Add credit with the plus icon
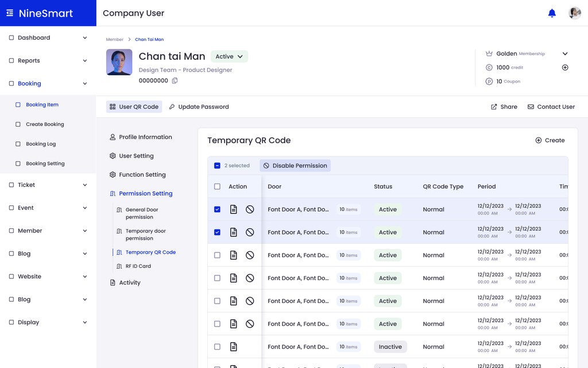The width and height of the screenshot is (588, 368). pyautogui.click(x=565, y=68)
